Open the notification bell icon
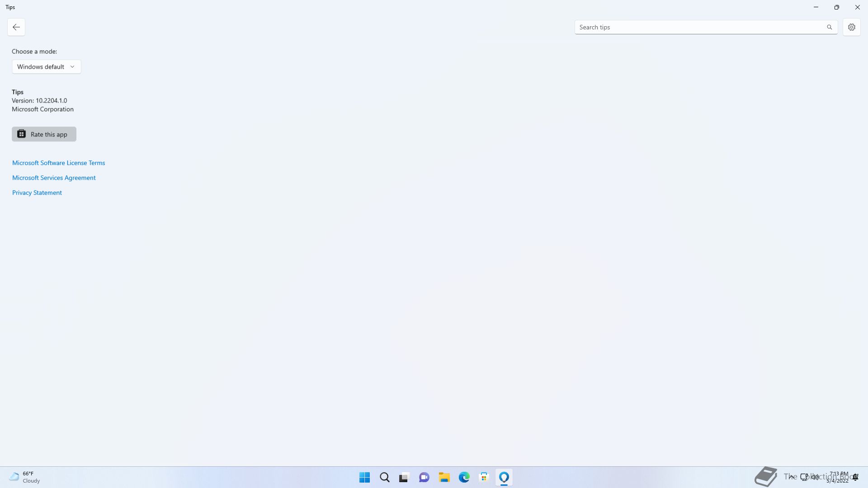Image resolution: width=868 pixels, height=488 pixels. [856, 477]
